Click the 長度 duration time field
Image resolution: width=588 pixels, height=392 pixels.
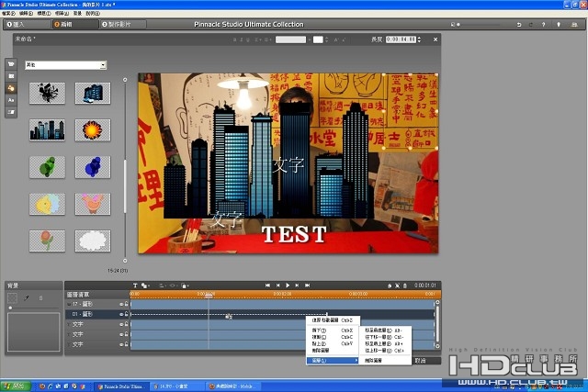click(x=401, y=39)
